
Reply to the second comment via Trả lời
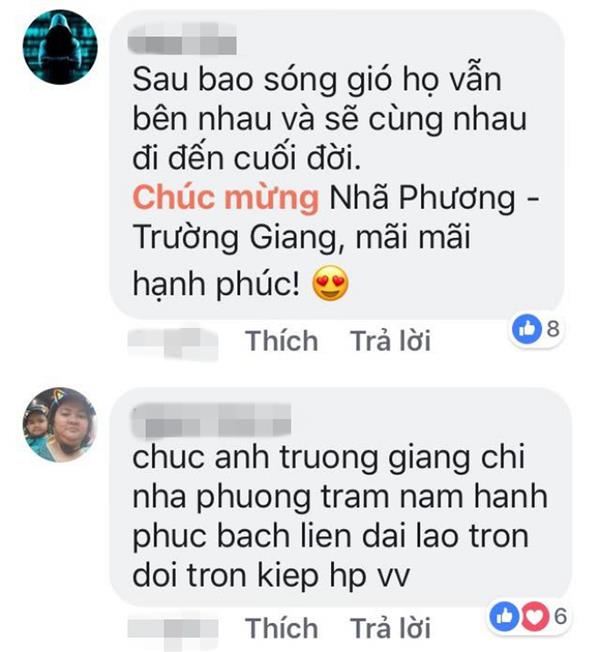pyautogui.click(x=390, y=627)
